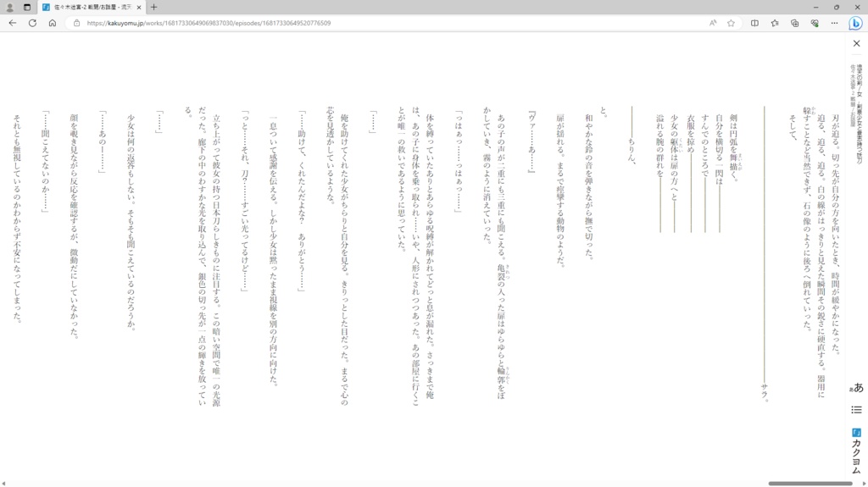Click the dialogue 「……聞こえてないのか……」
Image resolution: width=868 pixels, height=487 pixels.
point(46,161)
